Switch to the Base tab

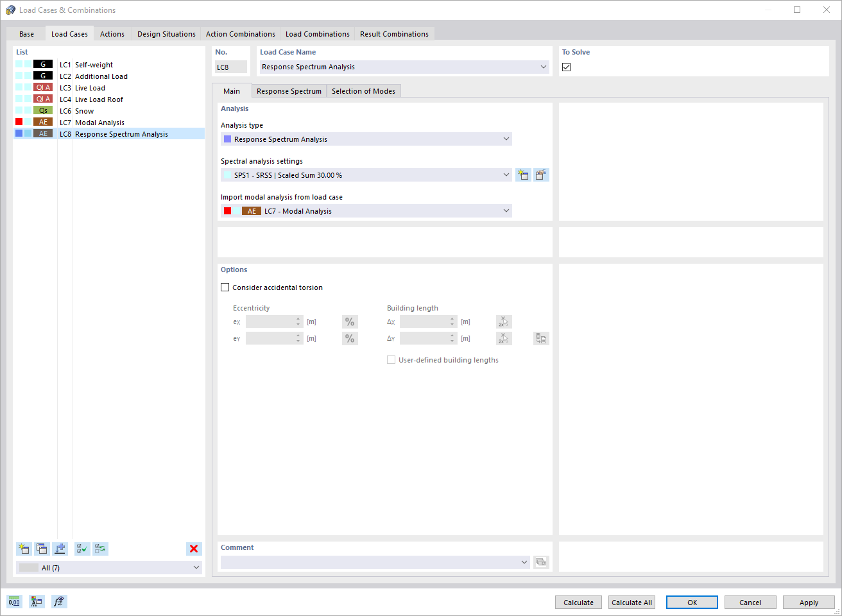point(26,34)
